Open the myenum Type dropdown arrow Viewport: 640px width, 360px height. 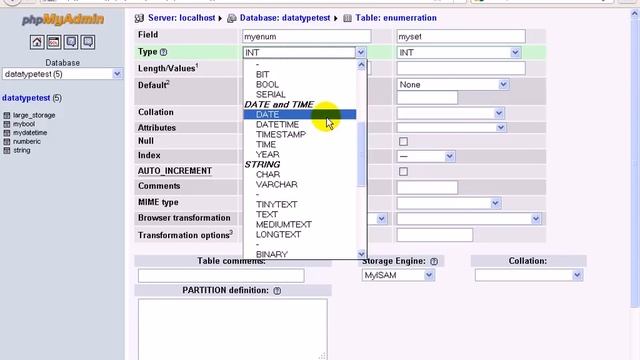pyautogui.click(x=361, y=52)
